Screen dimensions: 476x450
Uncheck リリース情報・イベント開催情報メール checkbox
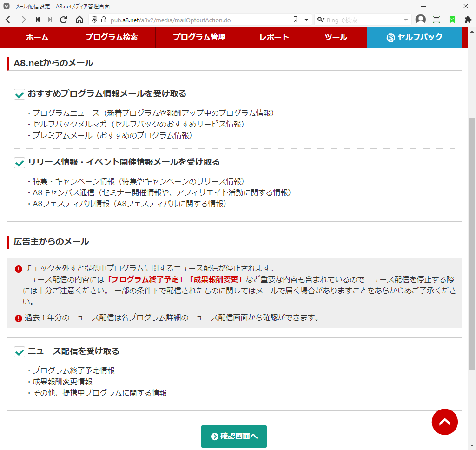click(20, 163)
